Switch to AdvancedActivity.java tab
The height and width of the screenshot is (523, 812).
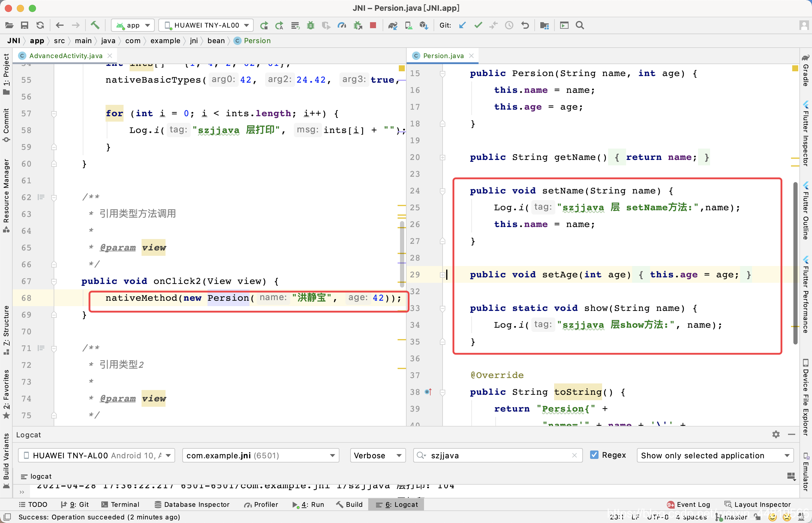(x=65, y=55)
